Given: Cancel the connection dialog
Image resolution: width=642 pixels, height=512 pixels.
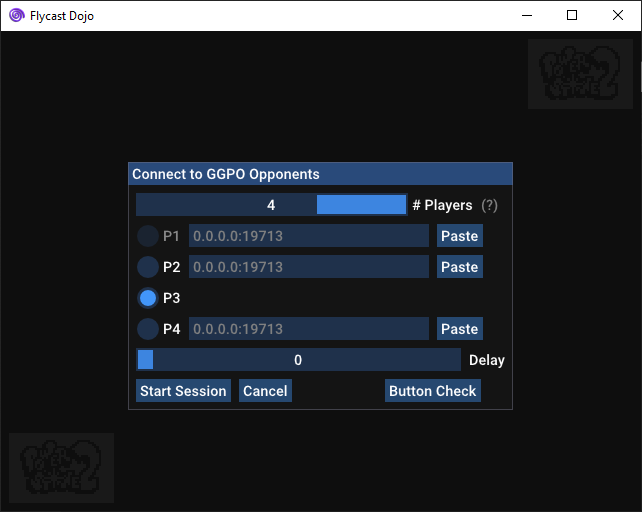Looking at the screenshot, I should coord(265,391).
